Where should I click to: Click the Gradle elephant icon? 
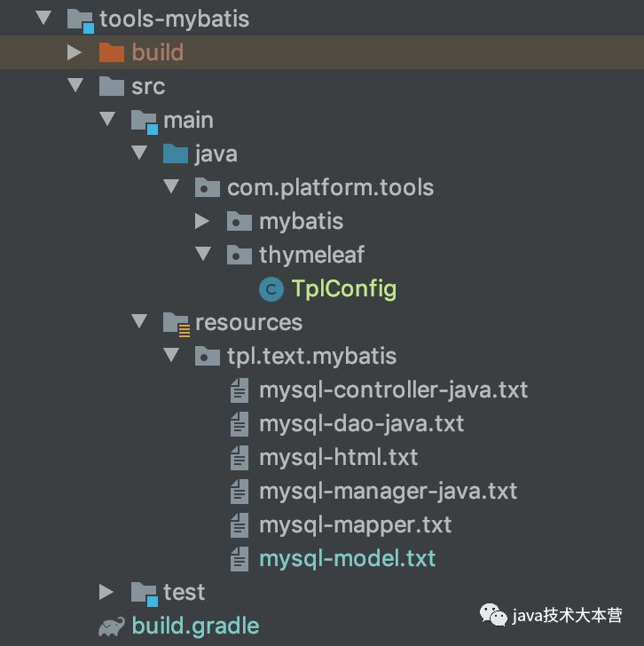pos(112,626)
